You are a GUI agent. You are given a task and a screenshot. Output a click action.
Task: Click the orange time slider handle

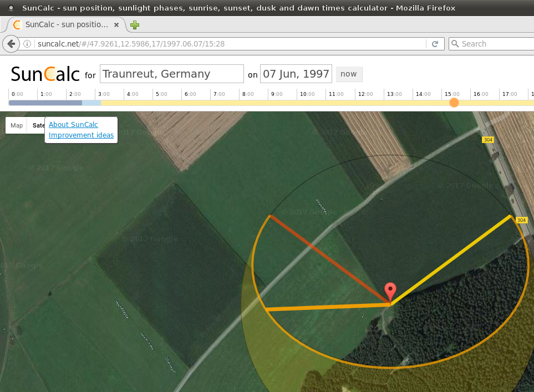454,103
